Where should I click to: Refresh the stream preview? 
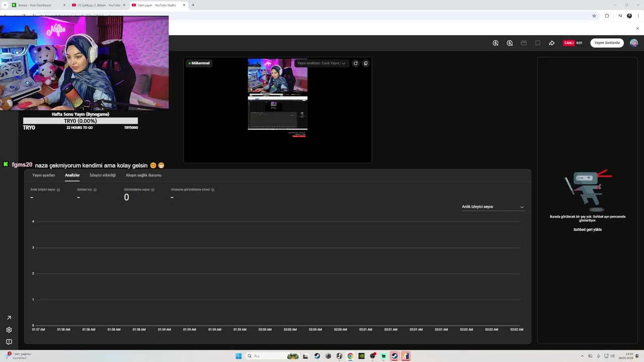(356, 63)
